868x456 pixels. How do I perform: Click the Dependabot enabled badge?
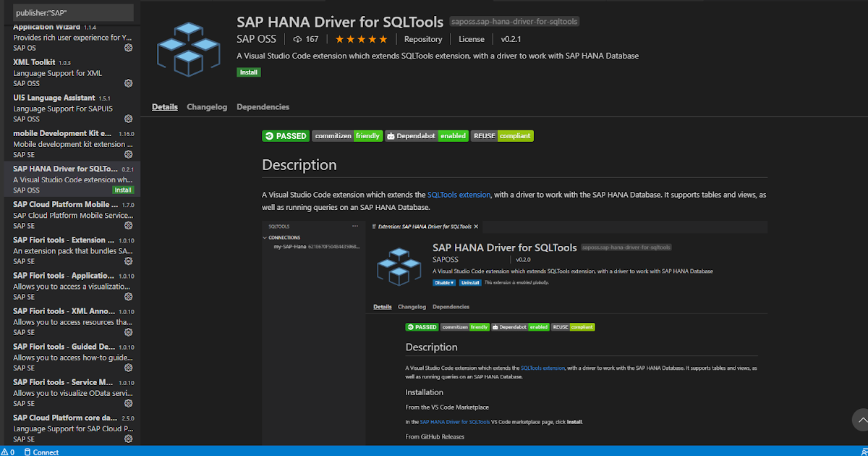[x=427, y=135]
